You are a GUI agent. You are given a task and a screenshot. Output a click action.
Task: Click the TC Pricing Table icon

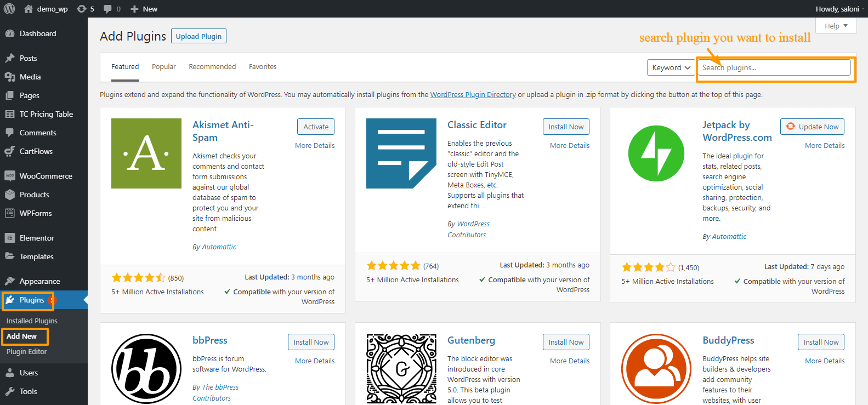pyautogui.click(x=10, y=114)
